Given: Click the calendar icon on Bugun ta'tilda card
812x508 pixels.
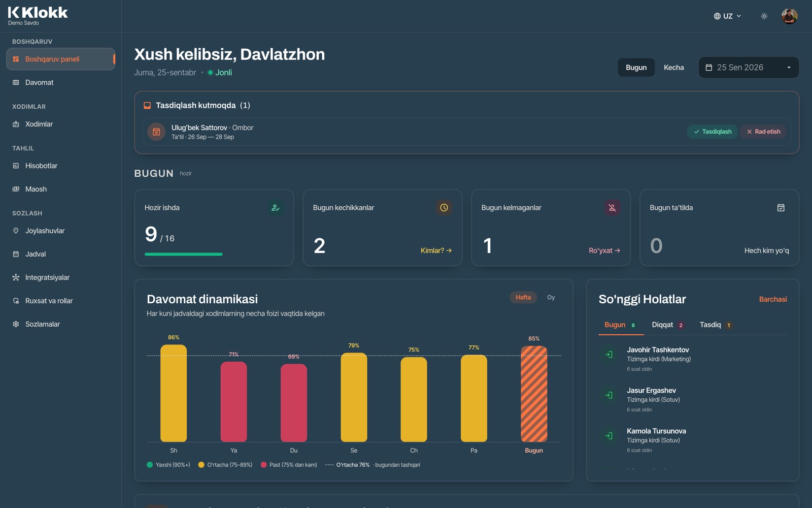Looking at the screenshot, I should [781, 207].
